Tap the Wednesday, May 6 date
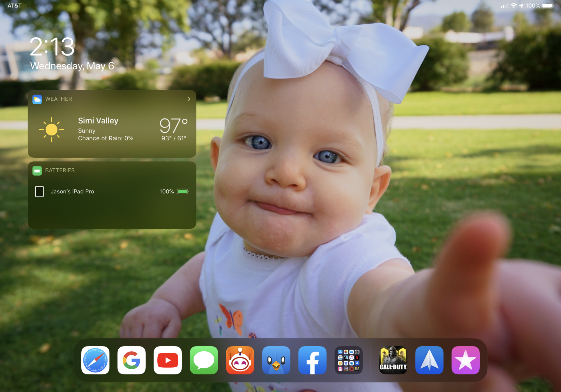 click(x=72, y=66)
